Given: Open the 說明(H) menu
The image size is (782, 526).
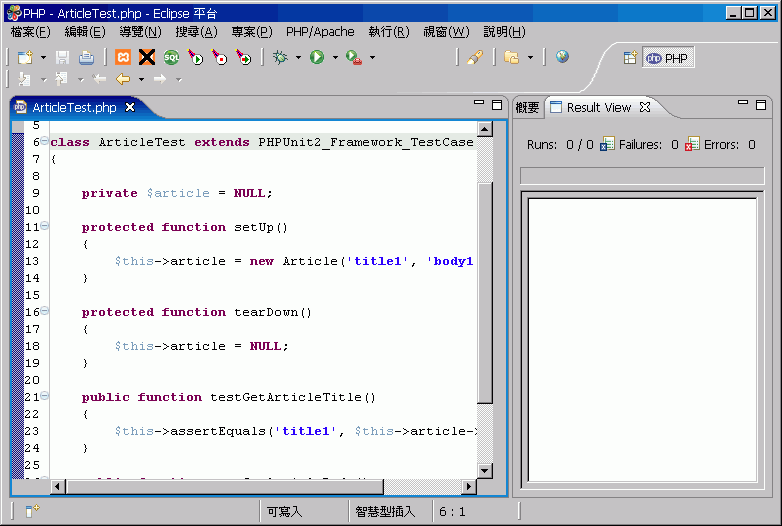Looking at the screenshot, I should (504, 32).
